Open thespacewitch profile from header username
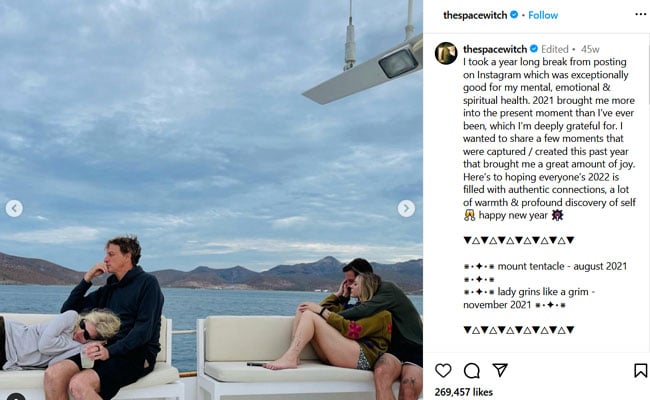Image resolution: width=650 pixels, height=400 pixels. (x=475, y=15)
